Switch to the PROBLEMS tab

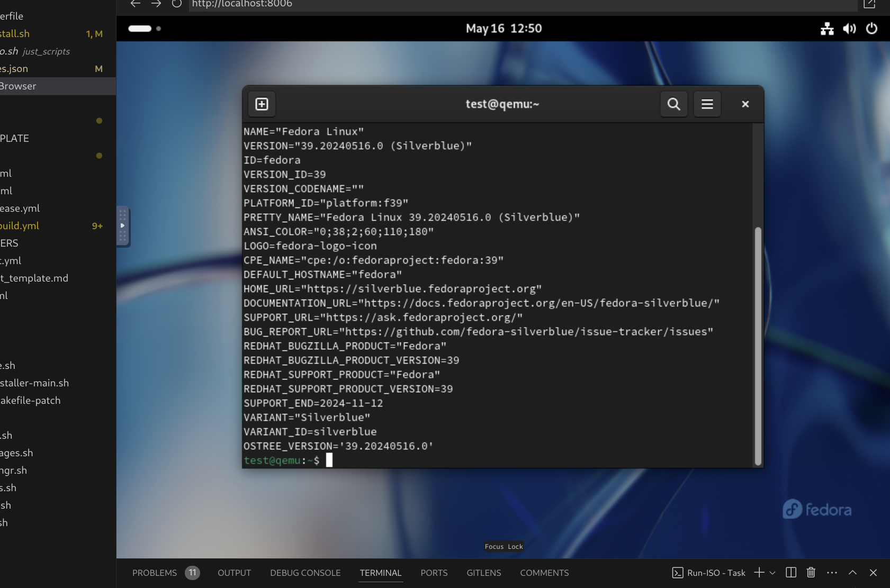click(155, 573)
